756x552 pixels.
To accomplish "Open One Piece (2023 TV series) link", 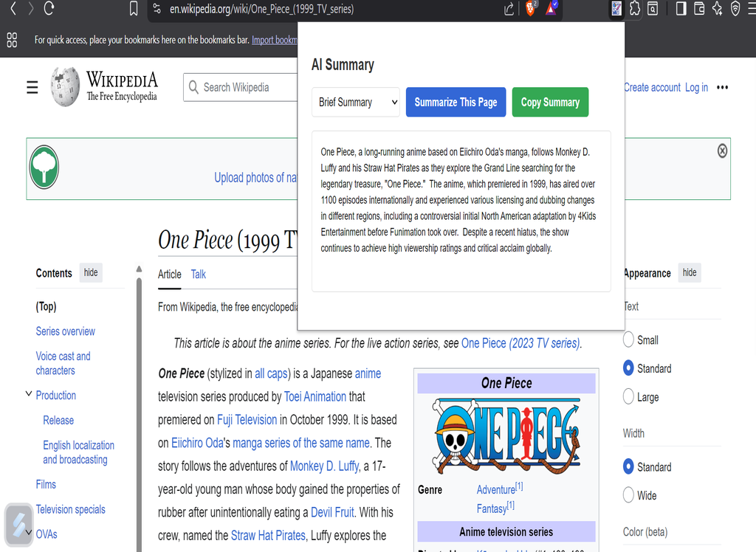I will [520, 343].
